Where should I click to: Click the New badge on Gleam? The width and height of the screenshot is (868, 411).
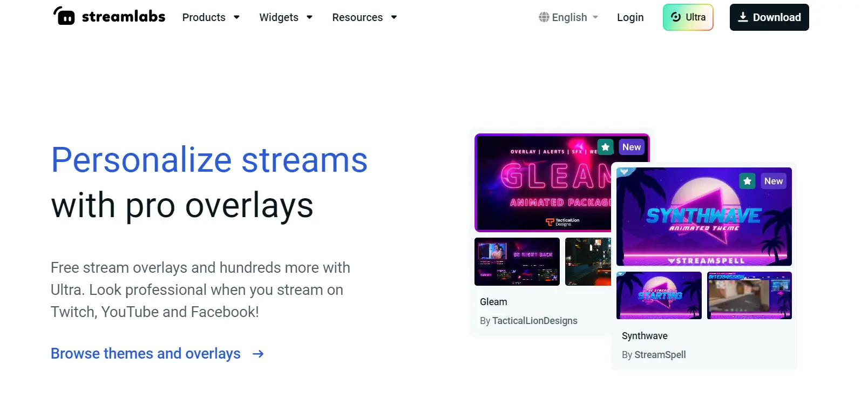pos(632,147)
